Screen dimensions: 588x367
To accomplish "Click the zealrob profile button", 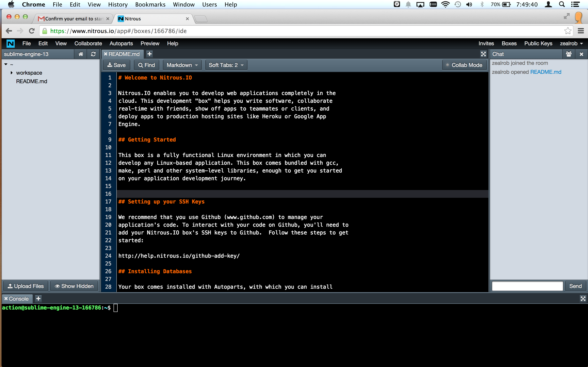I will pos(571,43).
